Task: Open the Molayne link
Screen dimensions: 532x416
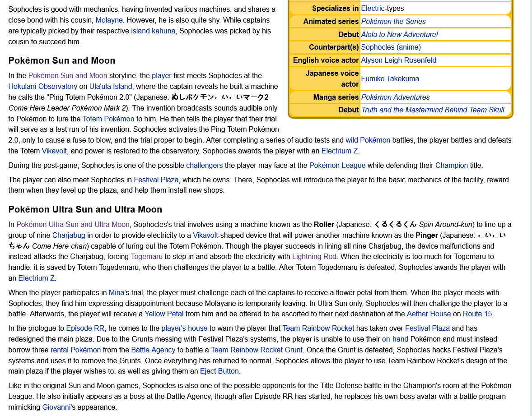Action: [109, 20]
